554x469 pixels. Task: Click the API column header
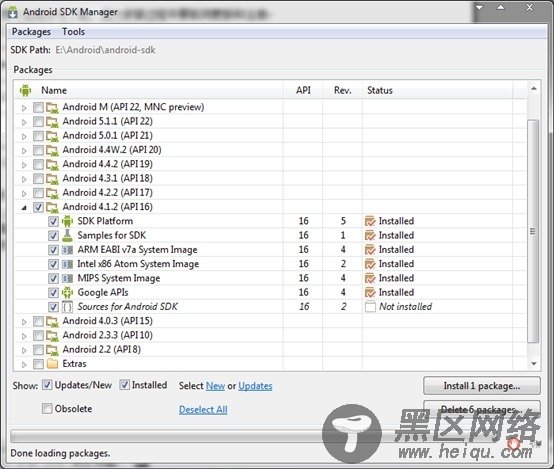tap(303, 90)
